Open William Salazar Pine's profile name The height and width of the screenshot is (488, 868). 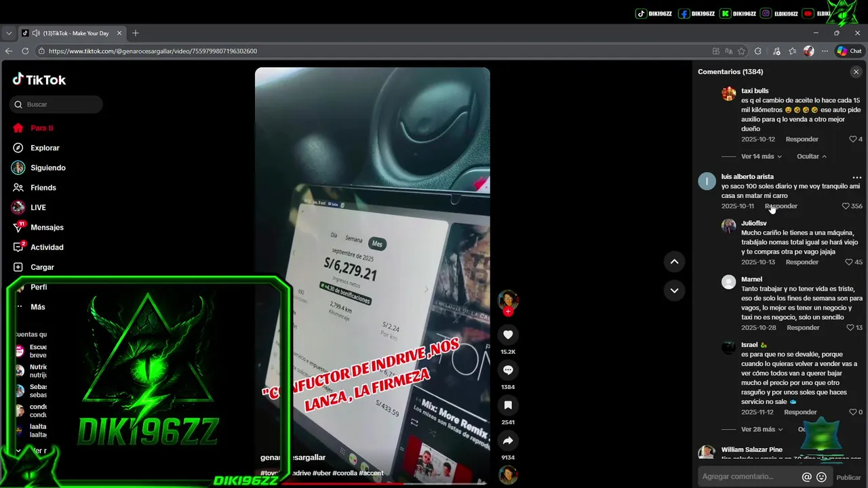[x=751, y=449]
